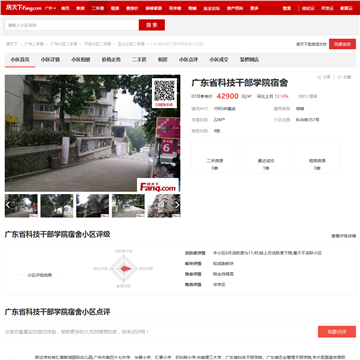Viewport: 360px width, 360px height.
Task: Click the 登录 login link
Action: (287, 8)
